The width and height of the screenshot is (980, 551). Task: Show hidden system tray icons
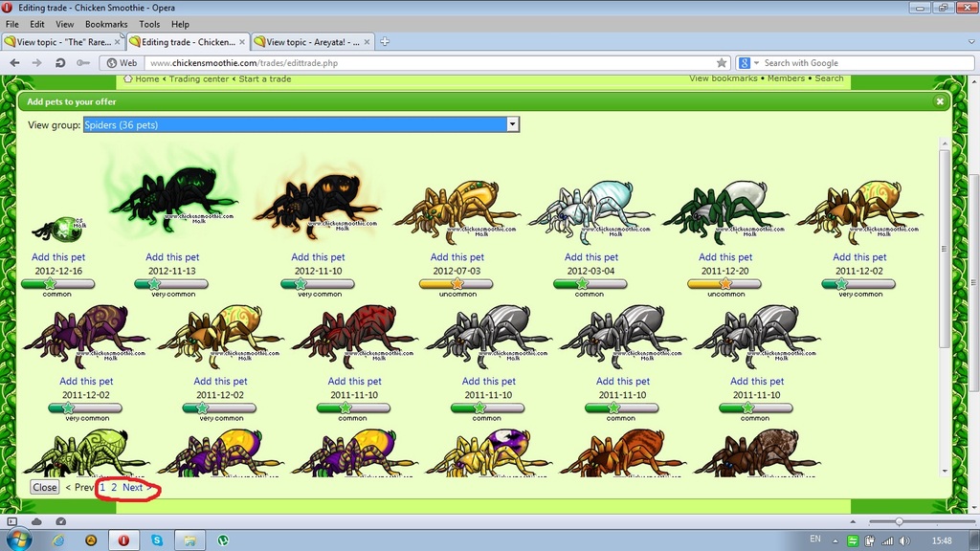tap(835, 541)
